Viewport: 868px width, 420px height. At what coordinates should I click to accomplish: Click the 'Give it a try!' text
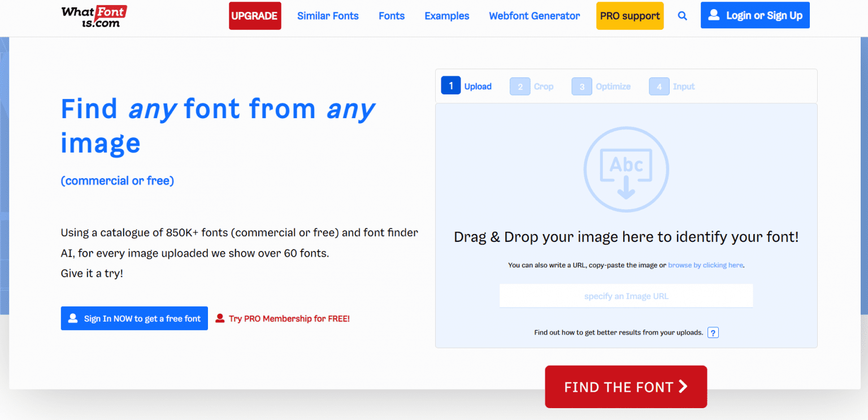pos(92,274)
